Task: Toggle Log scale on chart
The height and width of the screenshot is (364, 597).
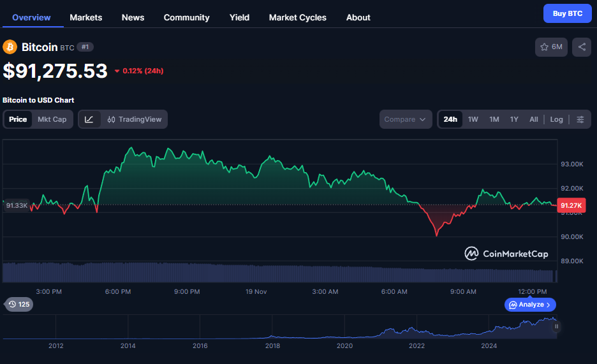Action: coord(556,119)
